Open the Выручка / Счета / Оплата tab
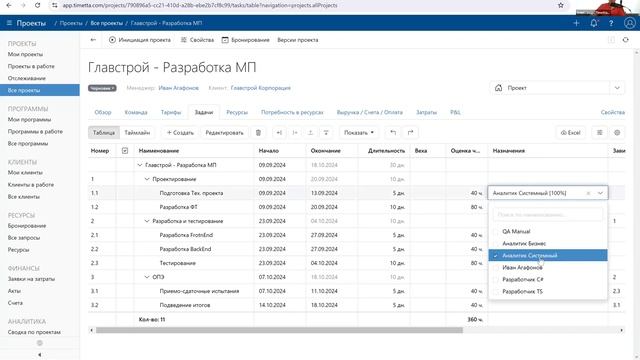The image size is (640, 360). coord(369,112)
